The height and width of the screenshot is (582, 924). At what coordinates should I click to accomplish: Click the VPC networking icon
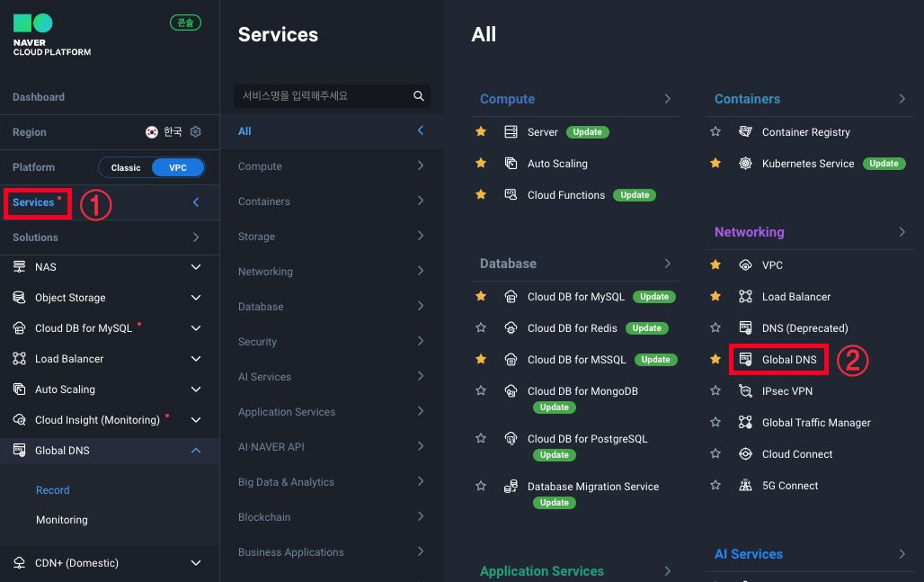point(745,264)
